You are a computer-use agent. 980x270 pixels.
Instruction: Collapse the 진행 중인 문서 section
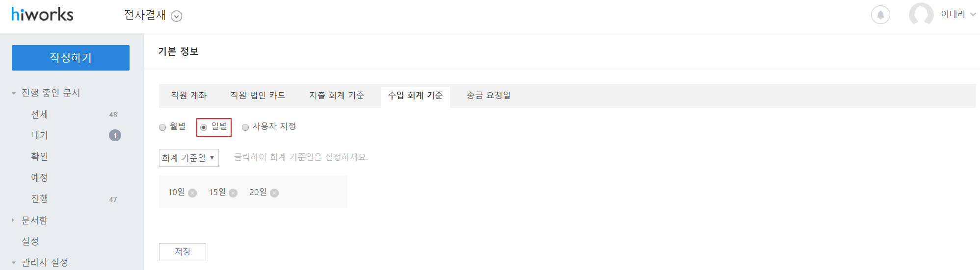(x=14, y=93)
